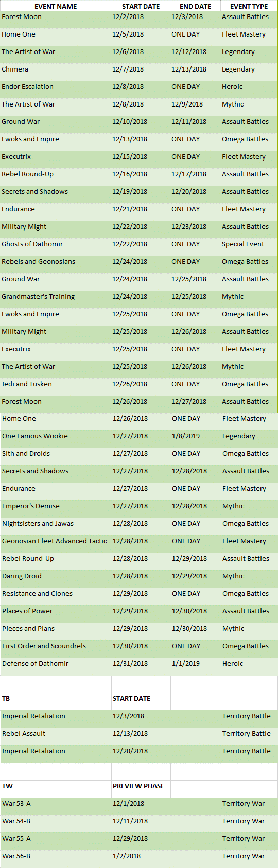Click the TB section label cell
The image size is (278, 868).
[x=56, y=699]
